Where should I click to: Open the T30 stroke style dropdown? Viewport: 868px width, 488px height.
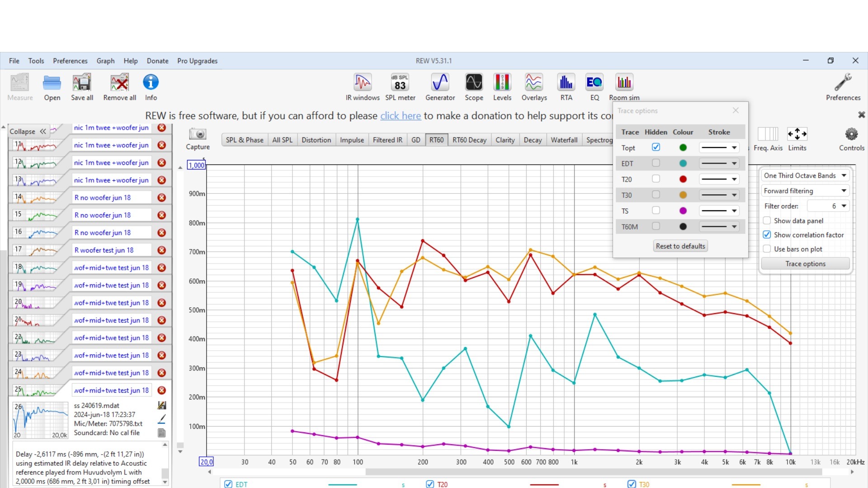(x=719, y=195)
